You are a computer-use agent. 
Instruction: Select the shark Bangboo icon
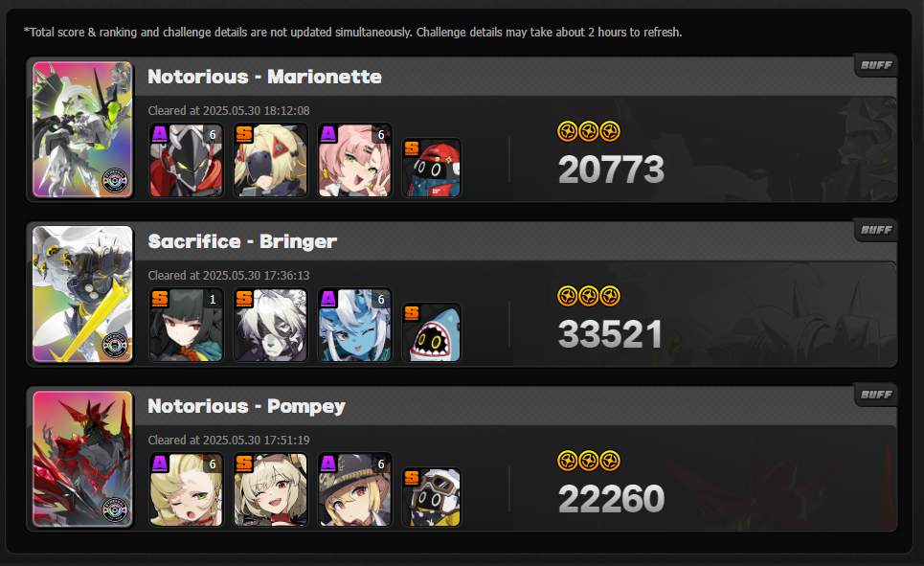(x=432, y=332)
